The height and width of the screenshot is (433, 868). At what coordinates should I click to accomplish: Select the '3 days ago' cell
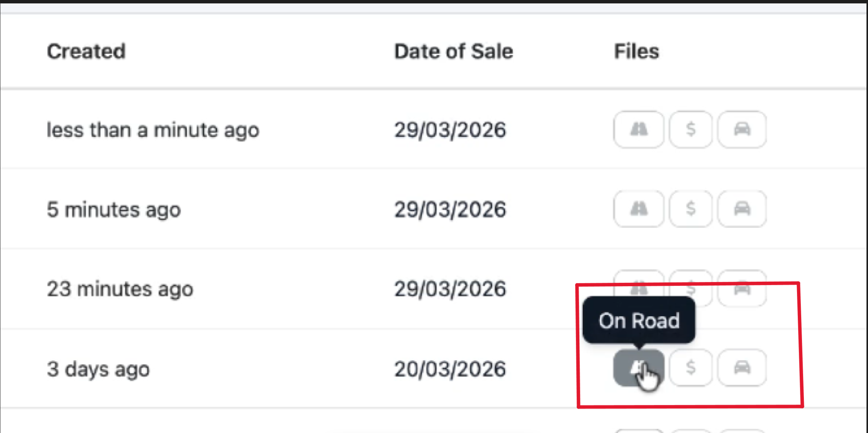pyautogui.click(x=98, y=369)
